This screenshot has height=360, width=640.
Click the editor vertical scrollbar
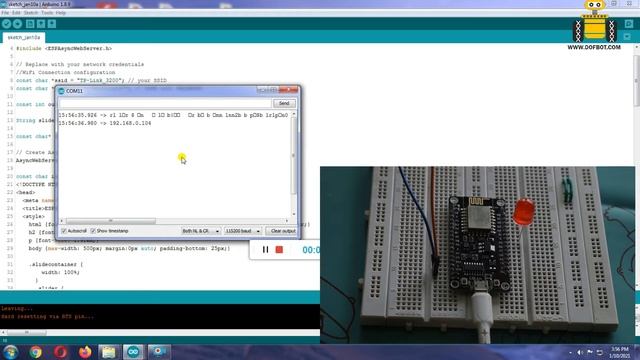637,82
